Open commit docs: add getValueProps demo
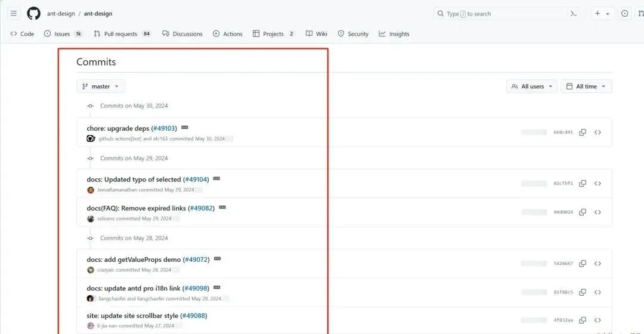This screenshot has height=334, width=644. (134, 259)
